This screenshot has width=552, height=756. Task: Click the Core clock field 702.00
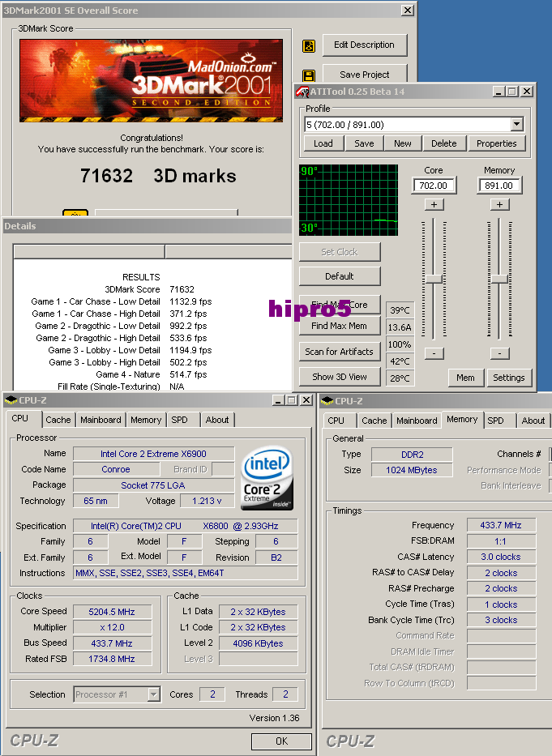pyautogui.click(x=434, y=186)
